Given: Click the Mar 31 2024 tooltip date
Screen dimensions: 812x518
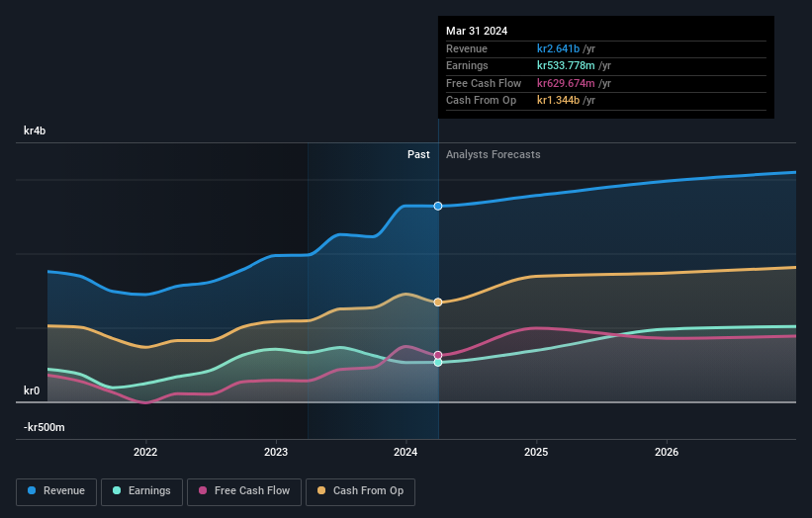Looking at the screenshot, I should click(477, 31).
